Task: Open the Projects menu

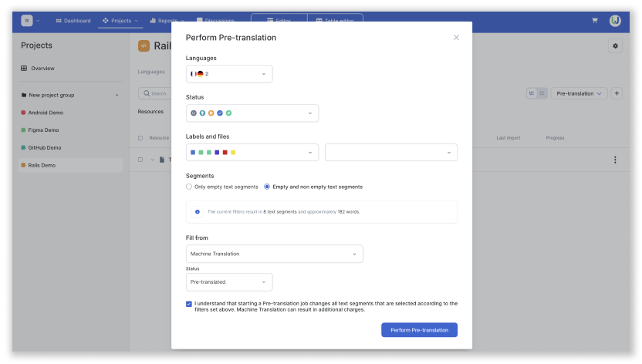Action: point(120,21)
